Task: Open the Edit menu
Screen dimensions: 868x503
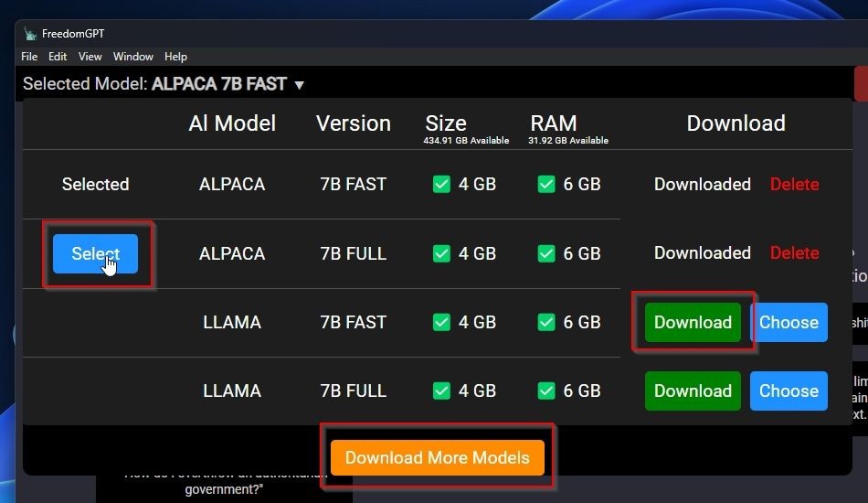Action: click(58, 57)
